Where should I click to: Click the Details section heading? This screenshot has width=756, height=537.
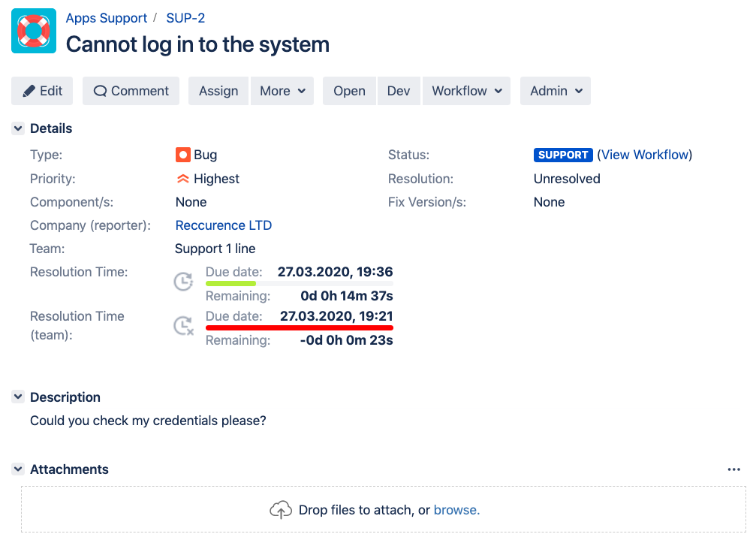(51, 128)
